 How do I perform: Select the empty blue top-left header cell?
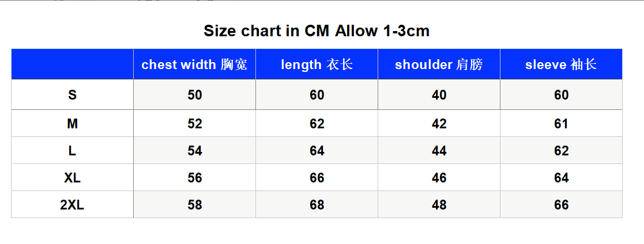coord(72,64)
